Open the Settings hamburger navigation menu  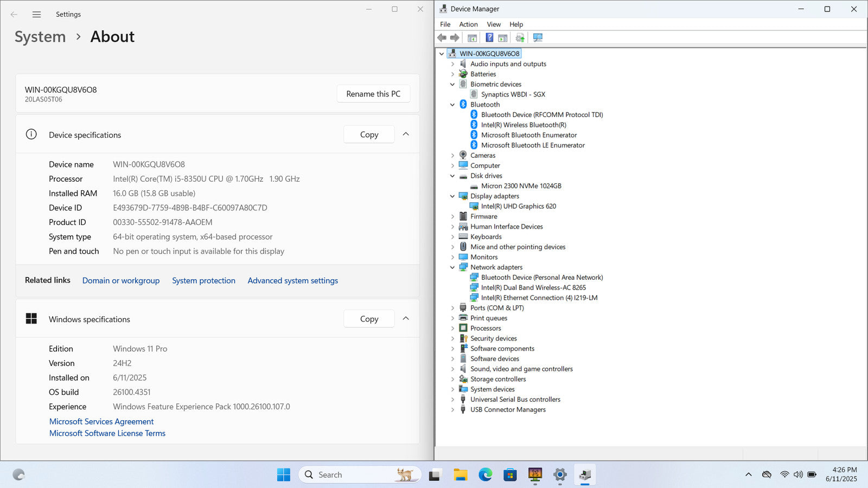point(36,15)
